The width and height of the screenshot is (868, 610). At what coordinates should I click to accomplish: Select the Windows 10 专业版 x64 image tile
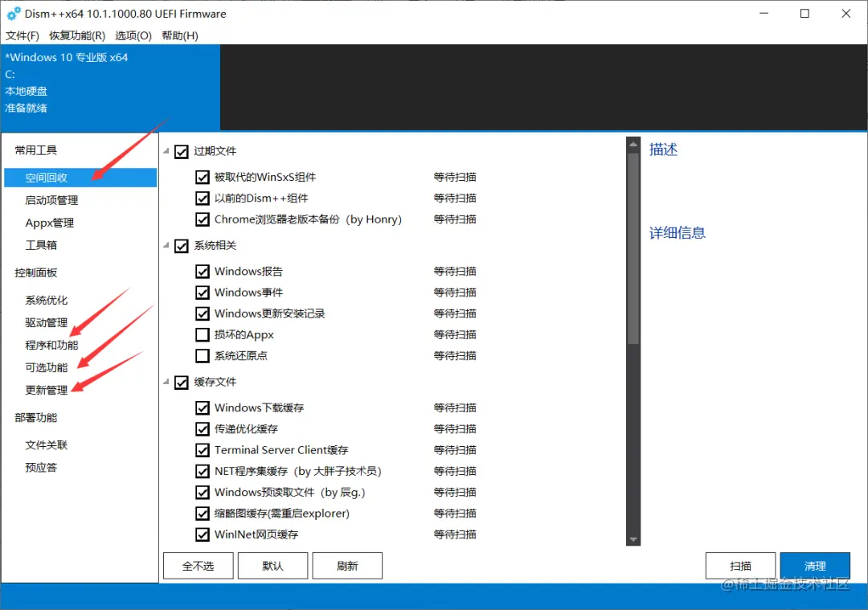(x=110, y=88)
